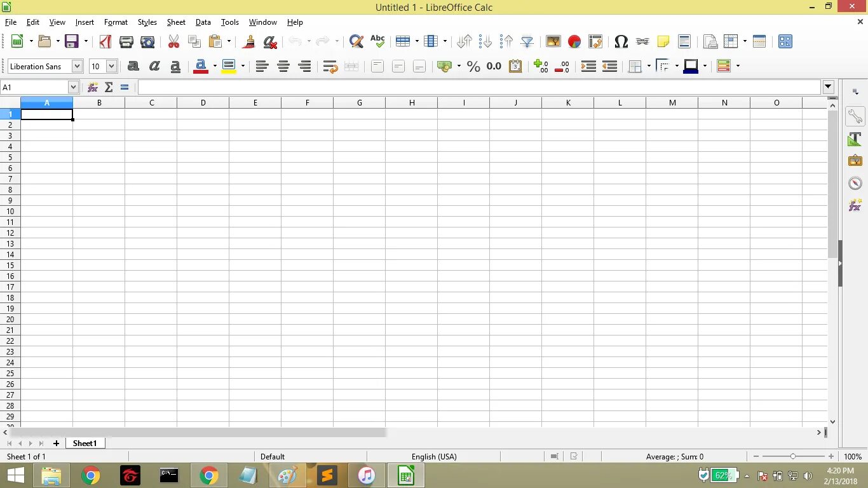Apply the yellow Background Color swatch
The width and height of the screenshot is (868, 488).
tap(229, 66)
